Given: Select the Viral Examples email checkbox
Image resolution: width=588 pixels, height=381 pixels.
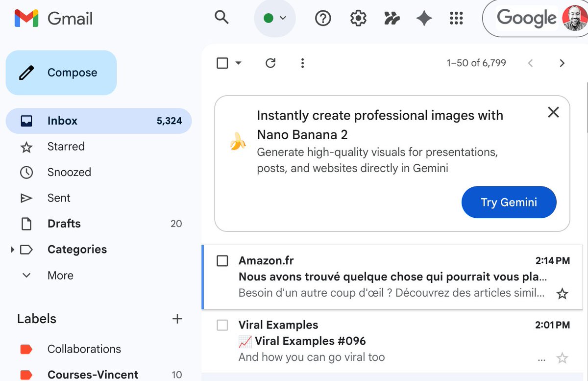Looking at the screenshot, I should click(x=222, y=325).
